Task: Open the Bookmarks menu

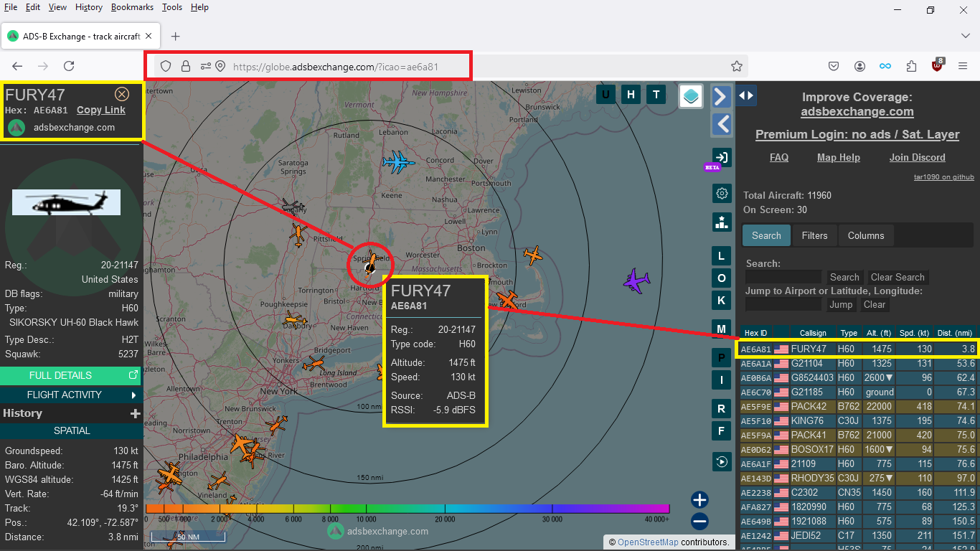Action: 132,7
